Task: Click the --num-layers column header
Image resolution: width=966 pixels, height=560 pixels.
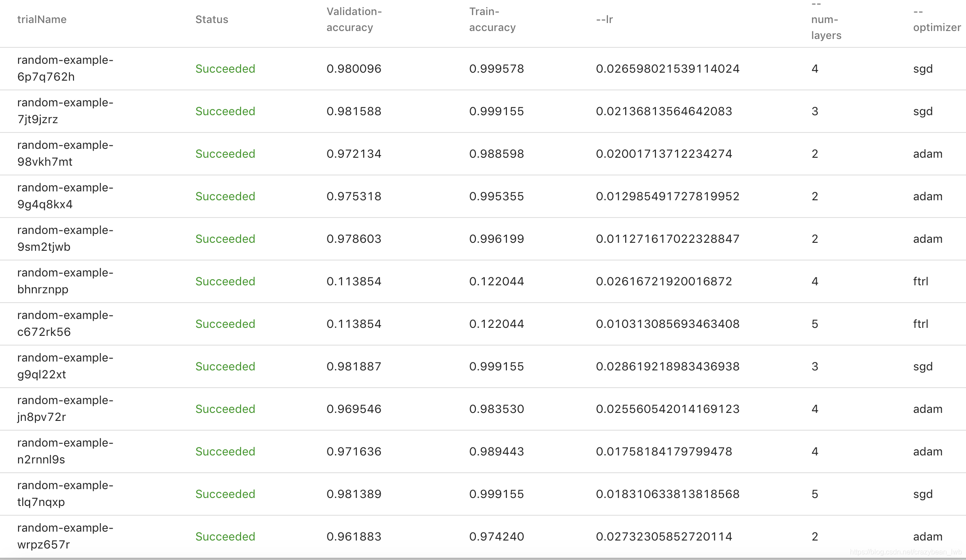Action: pos(826,20)
